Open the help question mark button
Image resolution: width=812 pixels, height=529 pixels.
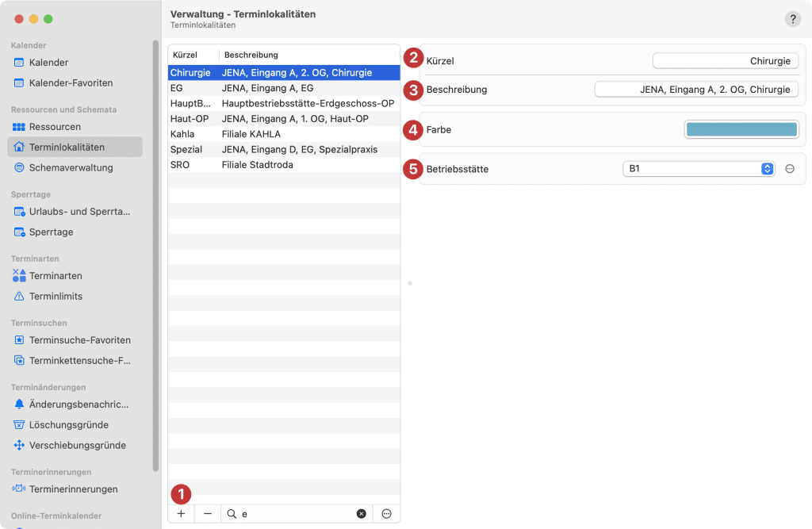click(x=792, y=19)
